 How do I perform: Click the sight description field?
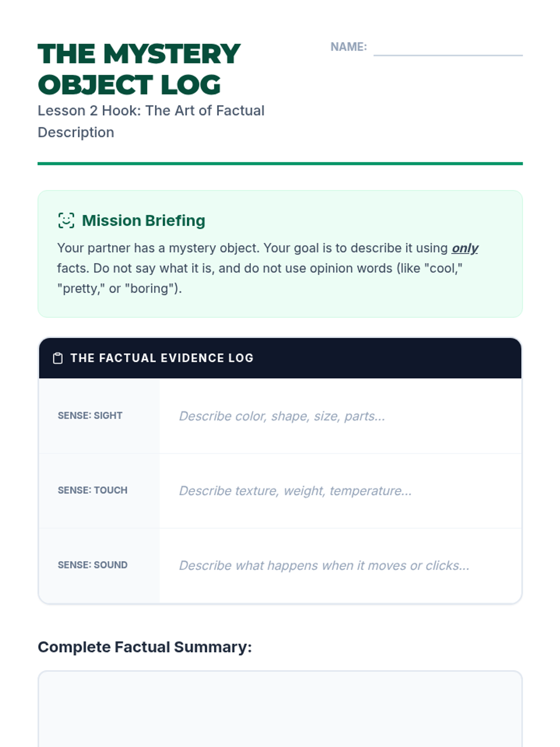pyautogui.click(x=340, y=416)
